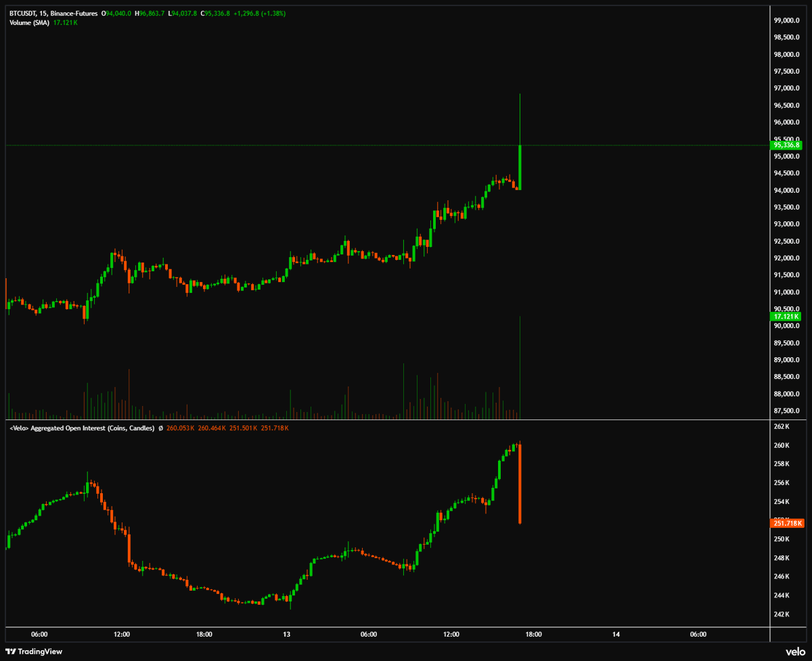
Task: Click the 262 K open interest axis label
Action: pyautogui.click(x=782, y=427)
